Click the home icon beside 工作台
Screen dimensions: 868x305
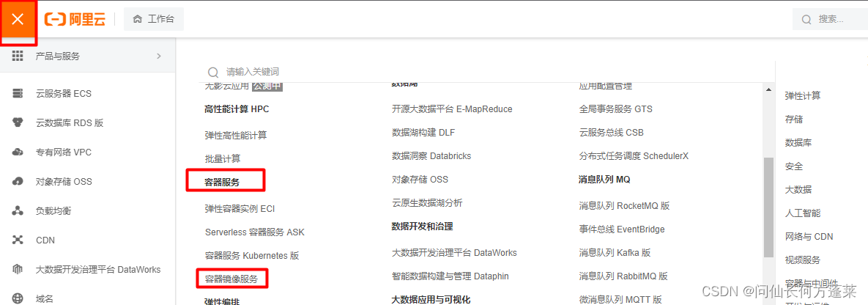(137, 19)
